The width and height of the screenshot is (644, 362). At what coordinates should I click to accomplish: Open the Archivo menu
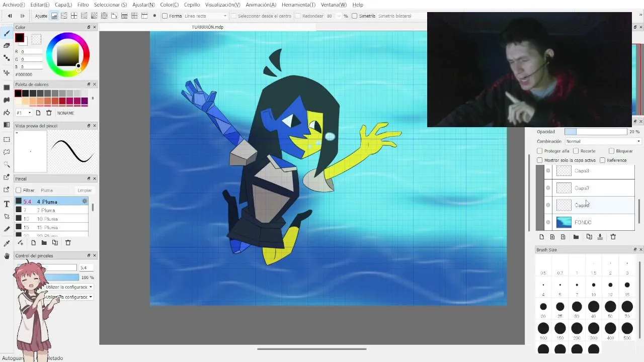tap(14, 5)
